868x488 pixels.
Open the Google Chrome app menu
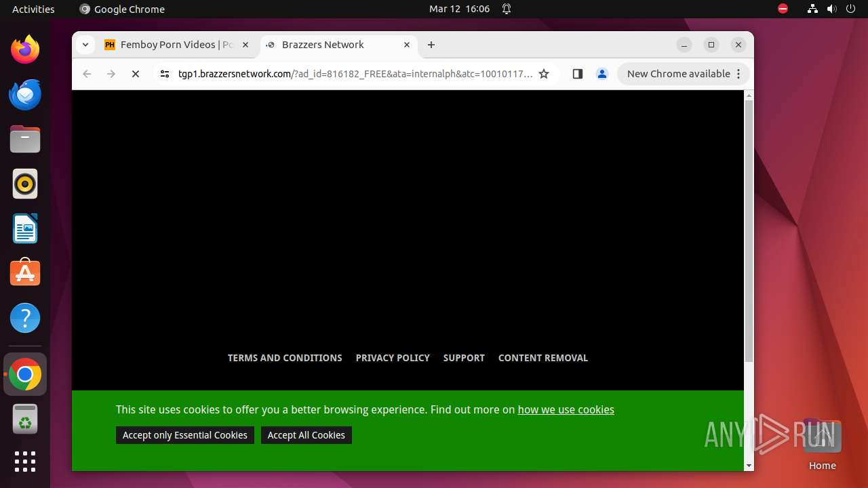point(122,9)
